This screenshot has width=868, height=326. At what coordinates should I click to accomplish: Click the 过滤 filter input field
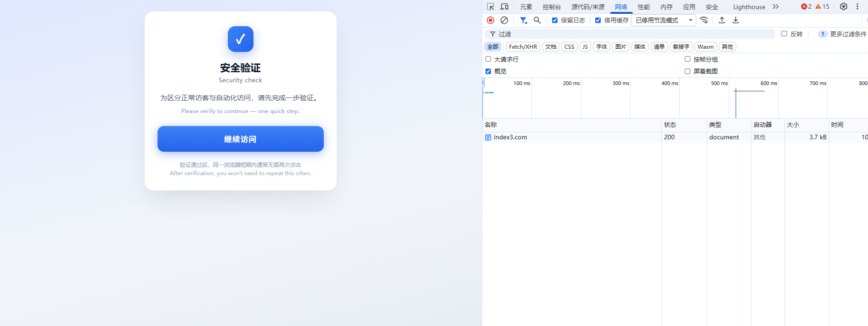click(x=634, y=34)
